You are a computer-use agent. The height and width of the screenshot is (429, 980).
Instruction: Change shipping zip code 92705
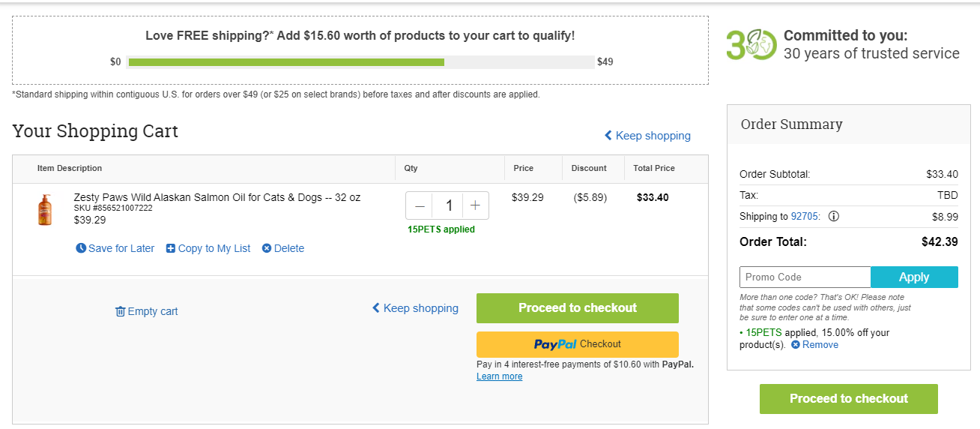tap(805, 216)
